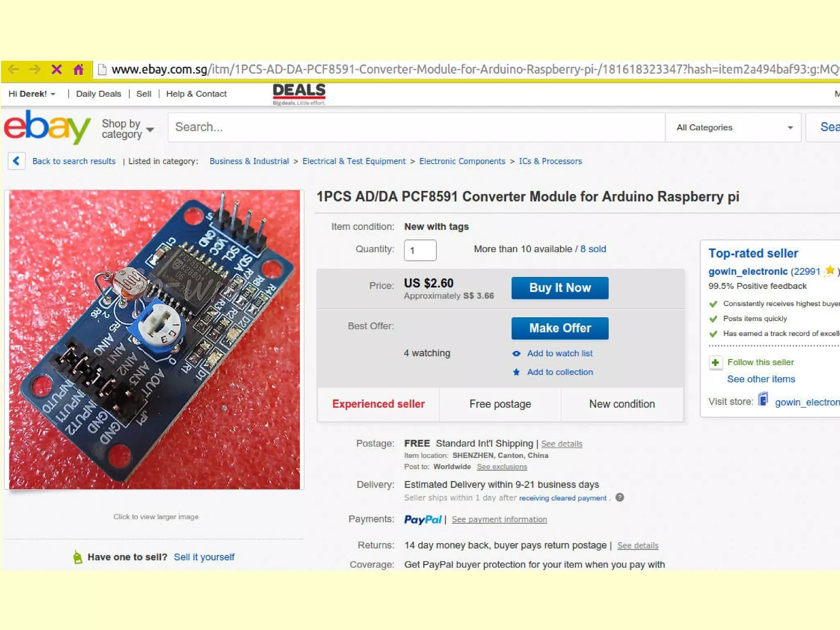Click the Quantity input field
The image size is (840, 630).
(x=420, y=250)
